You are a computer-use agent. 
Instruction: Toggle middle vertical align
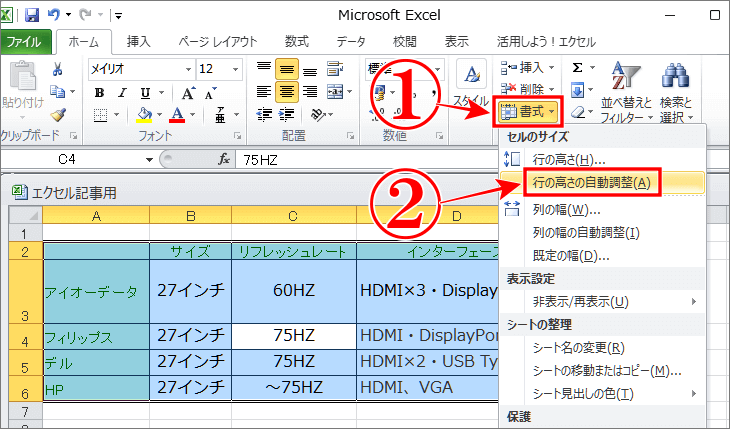(x=287, y=69)
